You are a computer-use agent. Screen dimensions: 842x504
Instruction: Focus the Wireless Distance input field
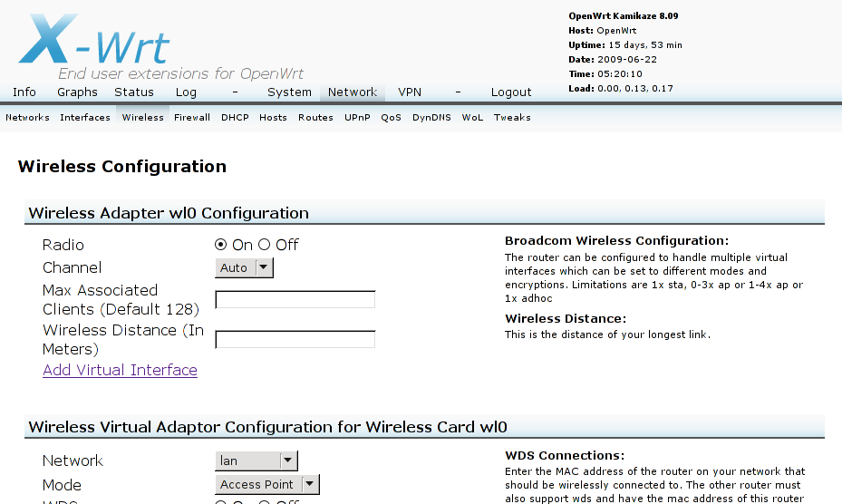click(295, 340)
